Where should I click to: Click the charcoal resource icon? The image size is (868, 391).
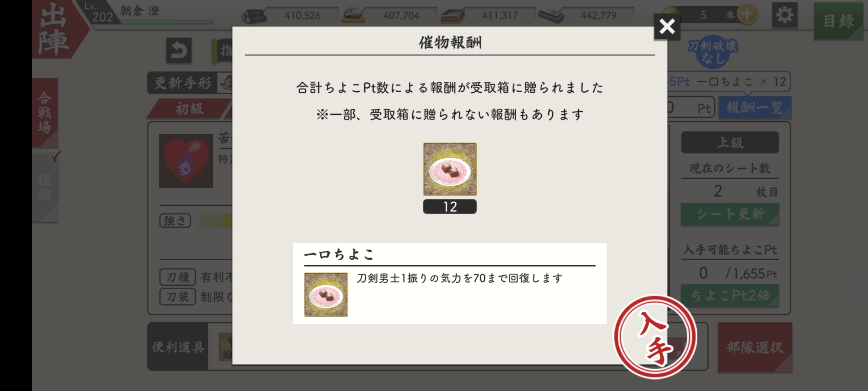[x=254, y=16]
